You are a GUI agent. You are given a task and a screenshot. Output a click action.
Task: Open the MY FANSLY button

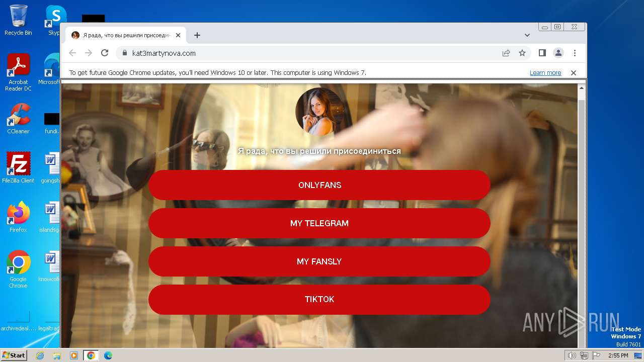click(x=319, y=261)
